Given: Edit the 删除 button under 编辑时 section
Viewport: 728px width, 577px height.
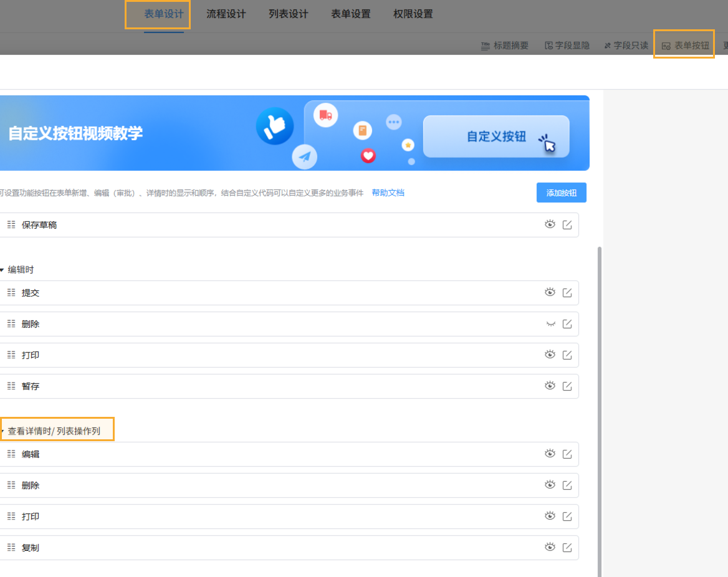Looking at the screenshot, I should (x=567, y=324).
